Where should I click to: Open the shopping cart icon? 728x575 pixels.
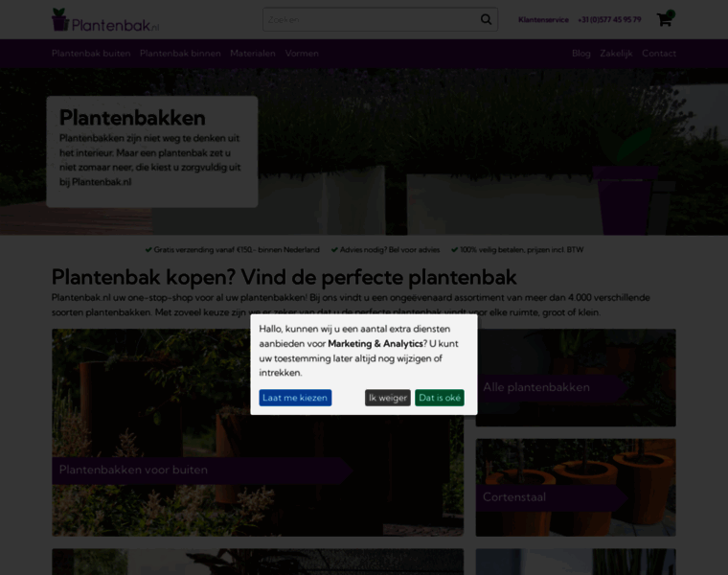(x=666, y=19)
